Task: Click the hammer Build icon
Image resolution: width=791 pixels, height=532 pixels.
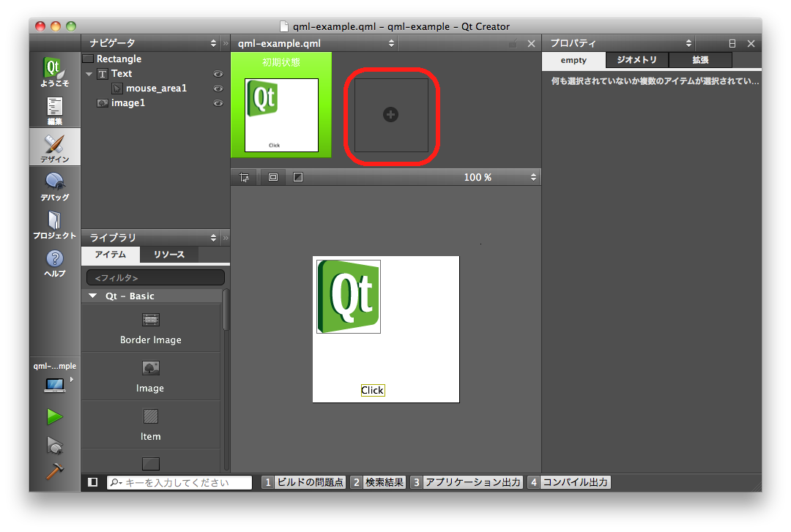Action: coord(54,472)
